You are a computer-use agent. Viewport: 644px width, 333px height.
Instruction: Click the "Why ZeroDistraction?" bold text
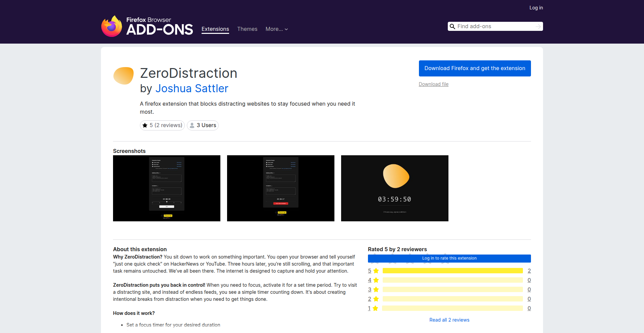pos(138,257)
